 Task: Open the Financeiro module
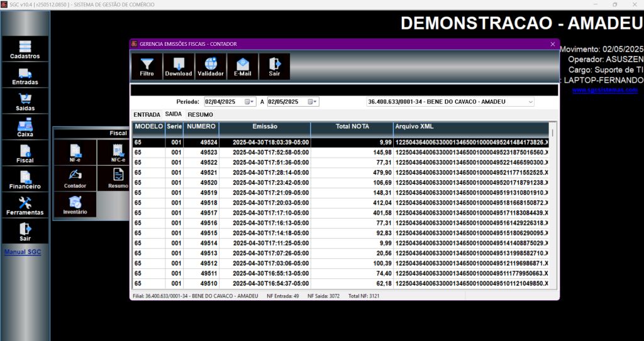(25, 180)
